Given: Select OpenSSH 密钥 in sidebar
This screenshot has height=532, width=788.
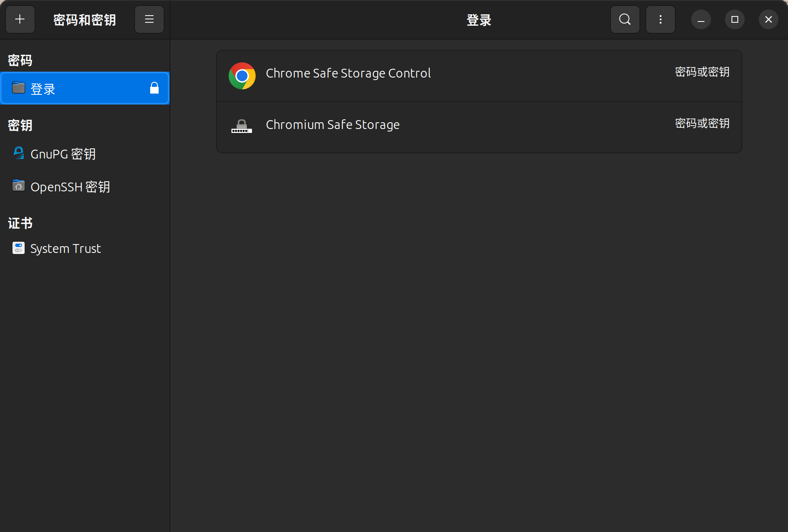Looking at the screenshot, I should (x=70, y=187).
